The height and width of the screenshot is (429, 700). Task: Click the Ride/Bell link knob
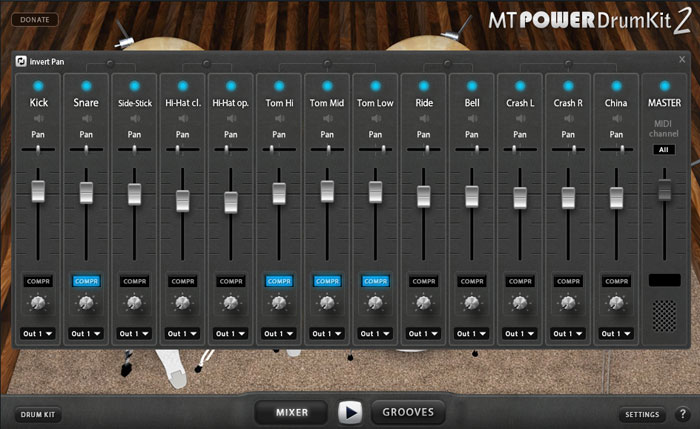[447, 63]
